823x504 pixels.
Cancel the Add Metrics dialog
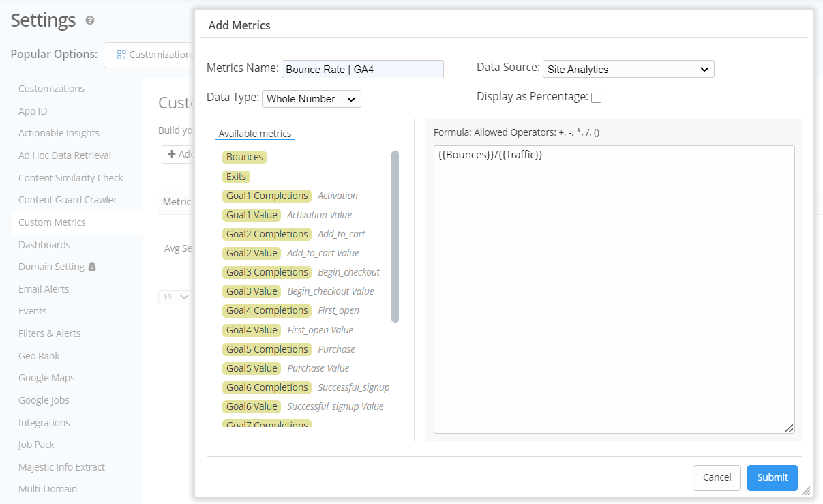point(716,477)
